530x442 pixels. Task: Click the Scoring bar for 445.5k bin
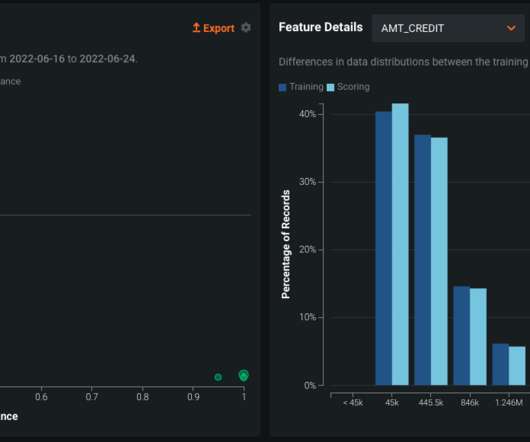tap(439, 261)
